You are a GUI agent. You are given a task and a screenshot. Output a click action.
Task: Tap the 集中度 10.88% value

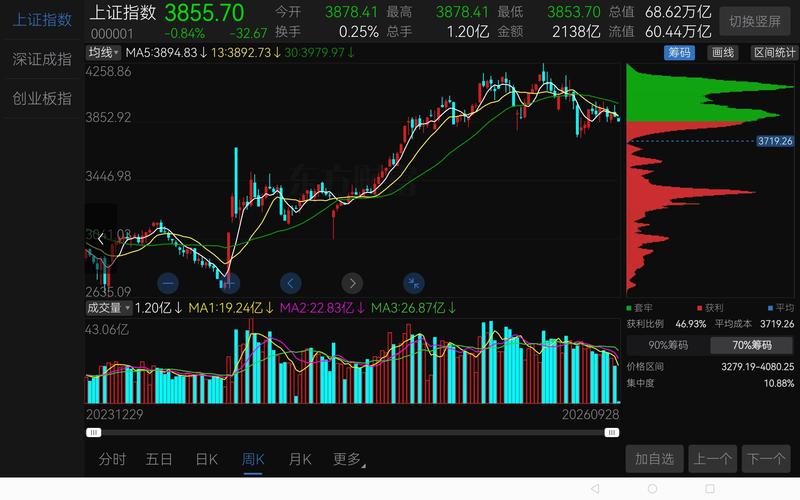[x=779, y=383]
